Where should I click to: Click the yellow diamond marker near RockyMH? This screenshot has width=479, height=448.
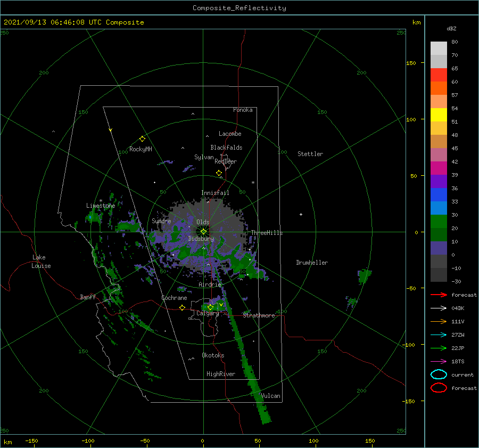pyautogui.click(x=142, y=139)
